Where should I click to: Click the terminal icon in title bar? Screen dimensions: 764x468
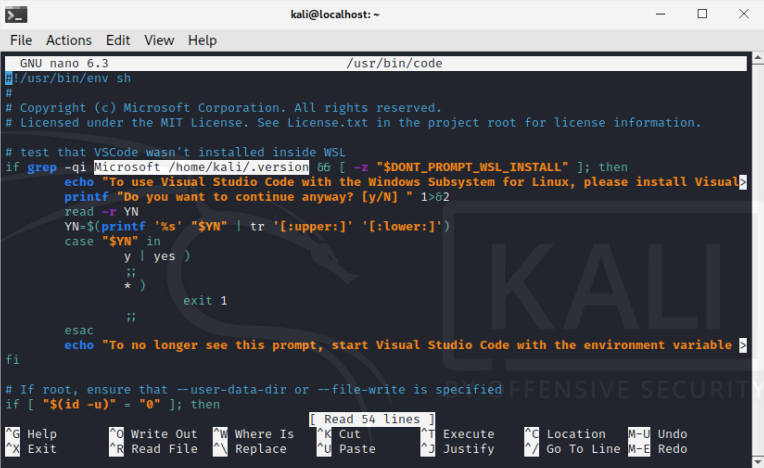pos(16,15)
